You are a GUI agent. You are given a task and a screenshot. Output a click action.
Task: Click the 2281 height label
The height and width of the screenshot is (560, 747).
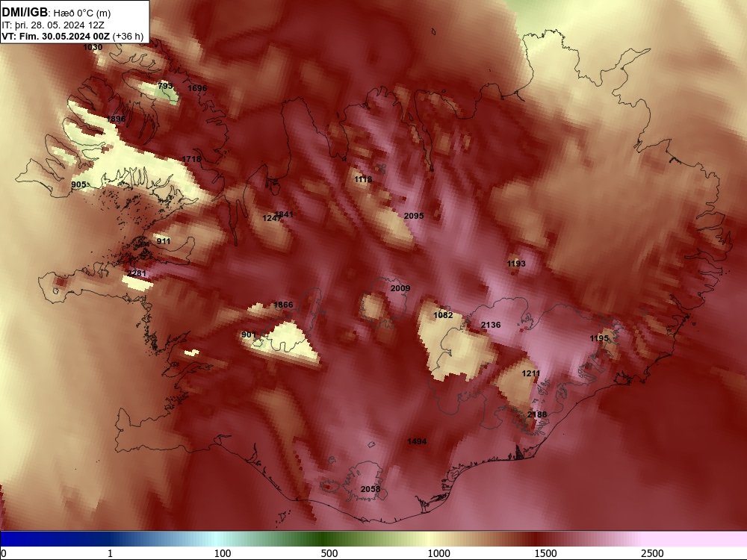coord(137,273)
